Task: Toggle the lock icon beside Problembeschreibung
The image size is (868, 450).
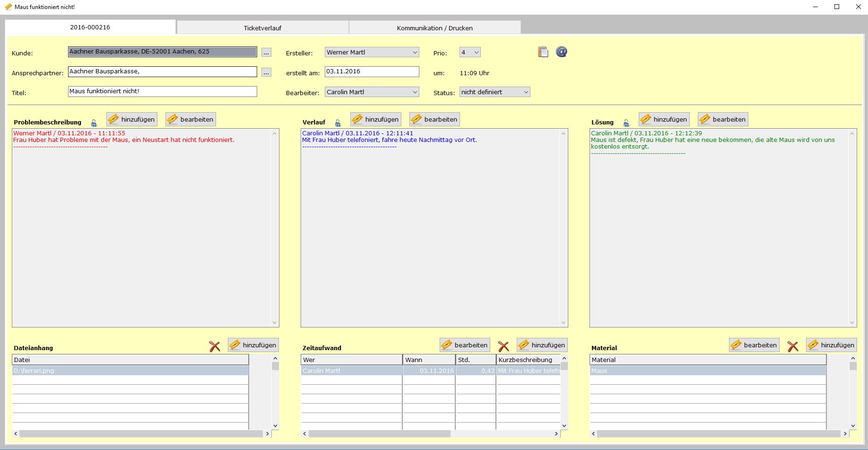Action: [94, 123]
